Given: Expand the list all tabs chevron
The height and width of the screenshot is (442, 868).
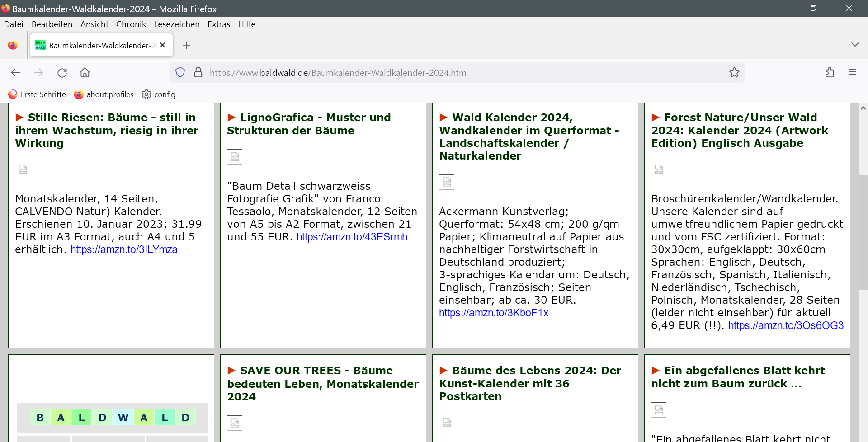Looking at the screenshot, I should click(854, 45).
